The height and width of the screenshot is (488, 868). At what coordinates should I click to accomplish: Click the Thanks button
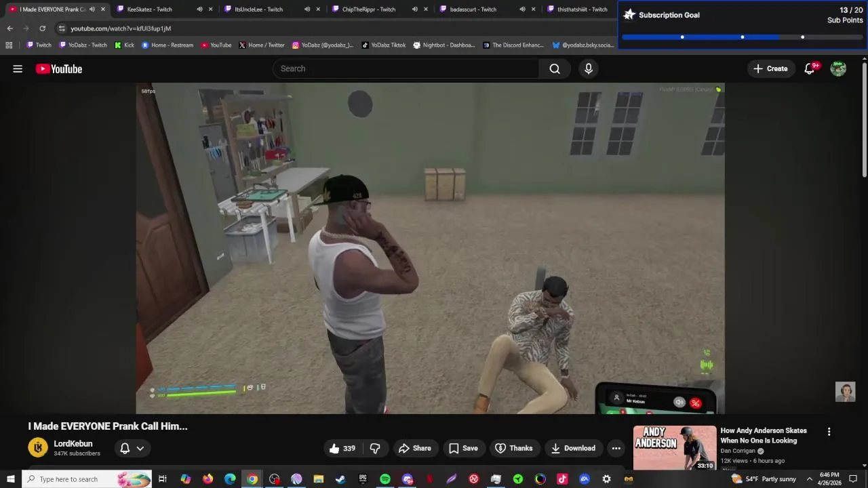click(513, 448)
